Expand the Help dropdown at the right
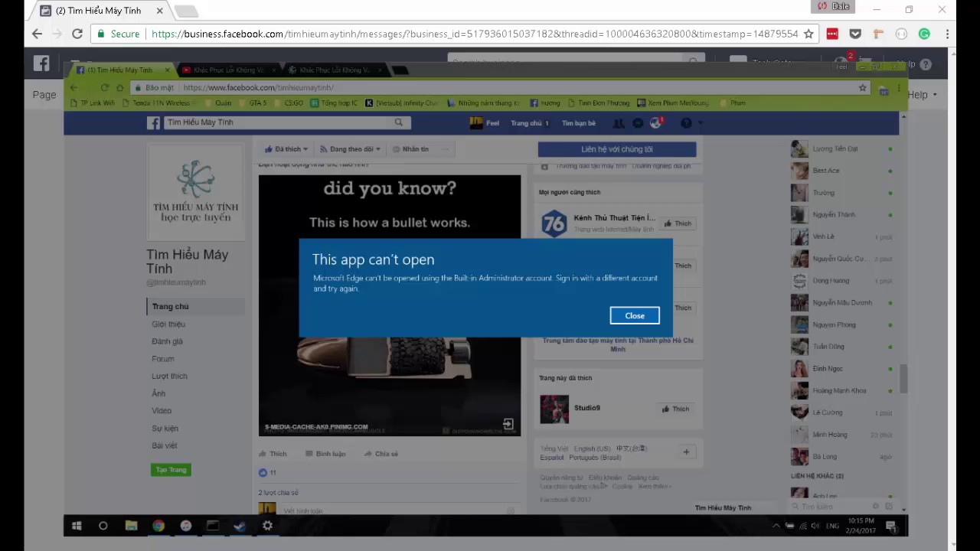980x551 pixels. [x=922, y=95]
